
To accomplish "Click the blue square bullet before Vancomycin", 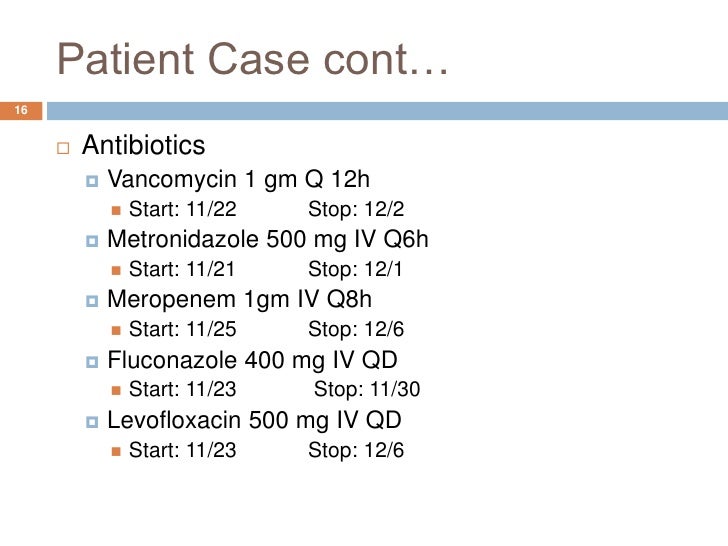I will 92,181.
